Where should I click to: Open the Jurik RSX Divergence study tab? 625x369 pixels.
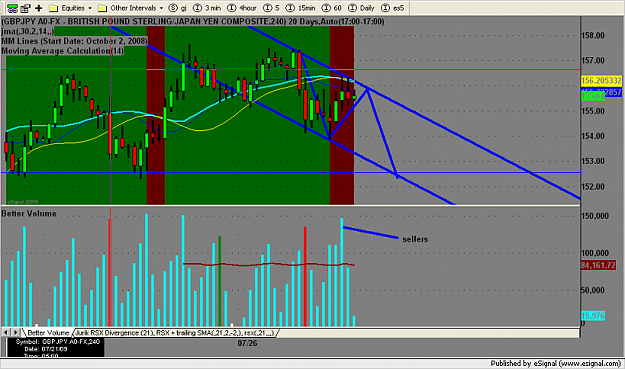pos(175,333)
